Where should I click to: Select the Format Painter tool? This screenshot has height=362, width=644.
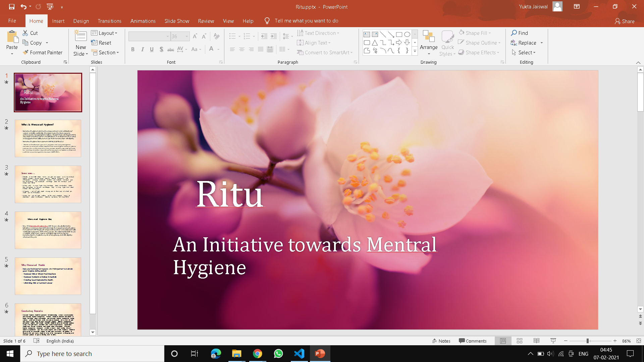(43, 53)
